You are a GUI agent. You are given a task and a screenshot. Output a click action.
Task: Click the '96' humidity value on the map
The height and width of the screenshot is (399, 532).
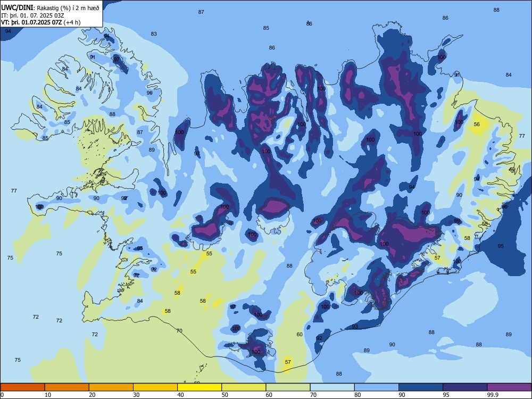[504, 206]
